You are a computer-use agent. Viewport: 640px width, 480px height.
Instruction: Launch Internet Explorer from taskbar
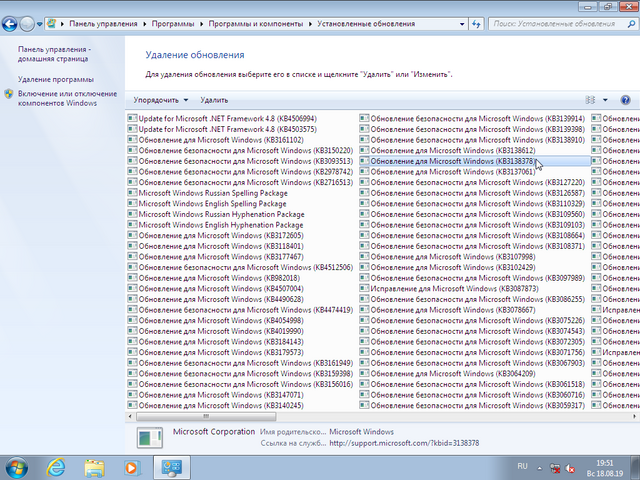coord(56,468)
